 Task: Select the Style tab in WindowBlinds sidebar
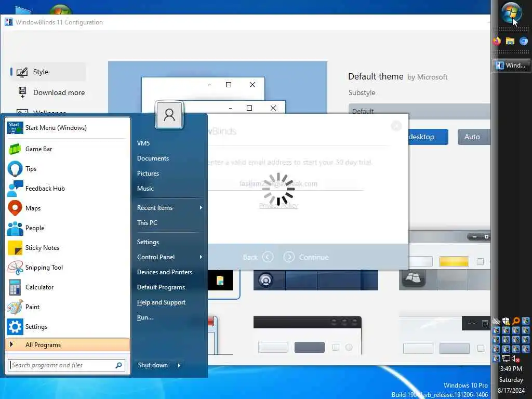pos(47,72)
